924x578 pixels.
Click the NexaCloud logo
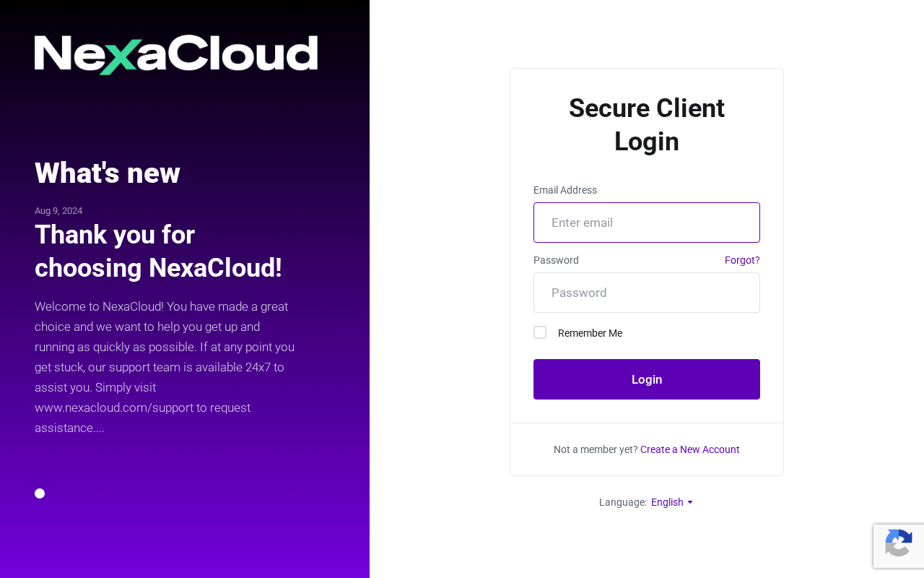176,54
